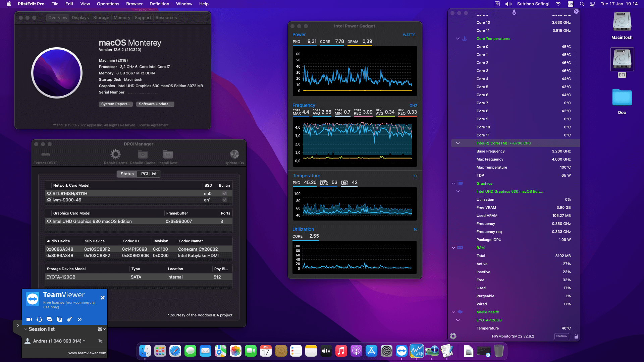This screenshot has width=644, height=362.
Task: Open the Browser menu
Action: 134,4
